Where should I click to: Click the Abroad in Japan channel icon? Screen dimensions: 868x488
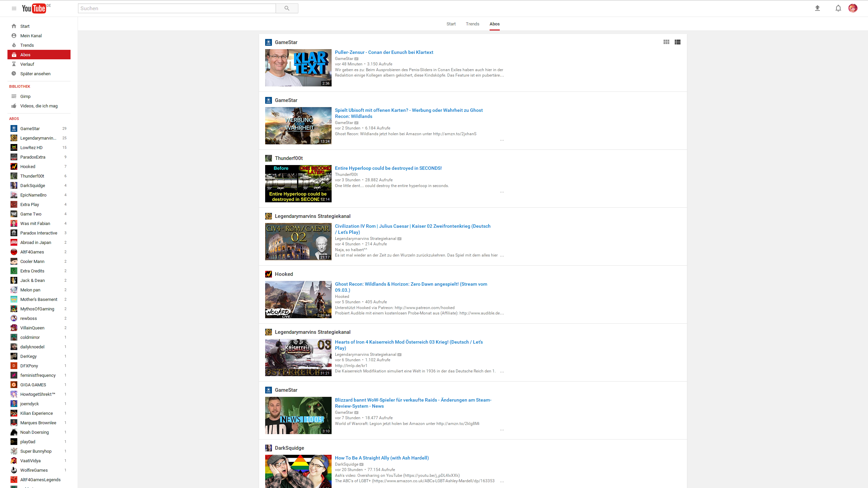point(14,242)
